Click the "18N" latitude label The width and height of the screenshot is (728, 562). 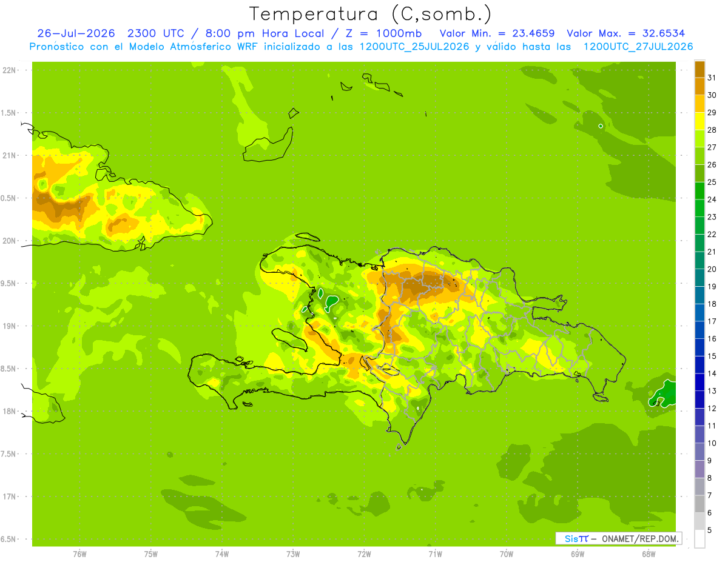point(10,412)
